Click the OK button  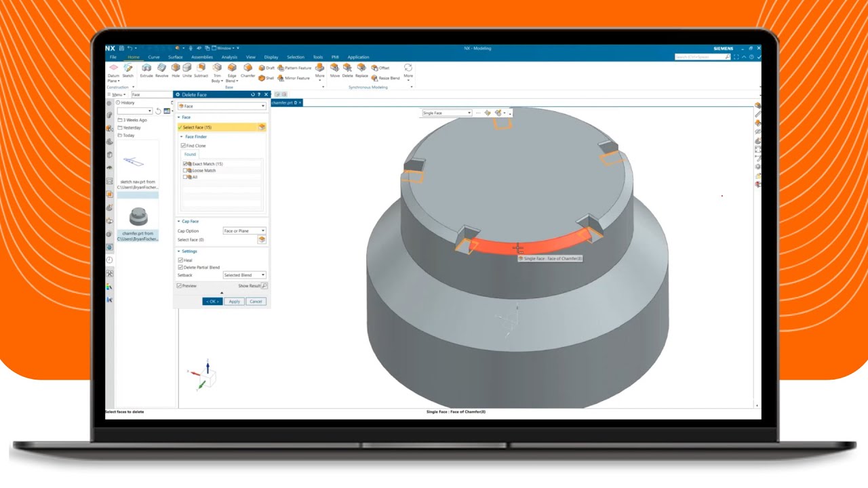pos(212,302)
